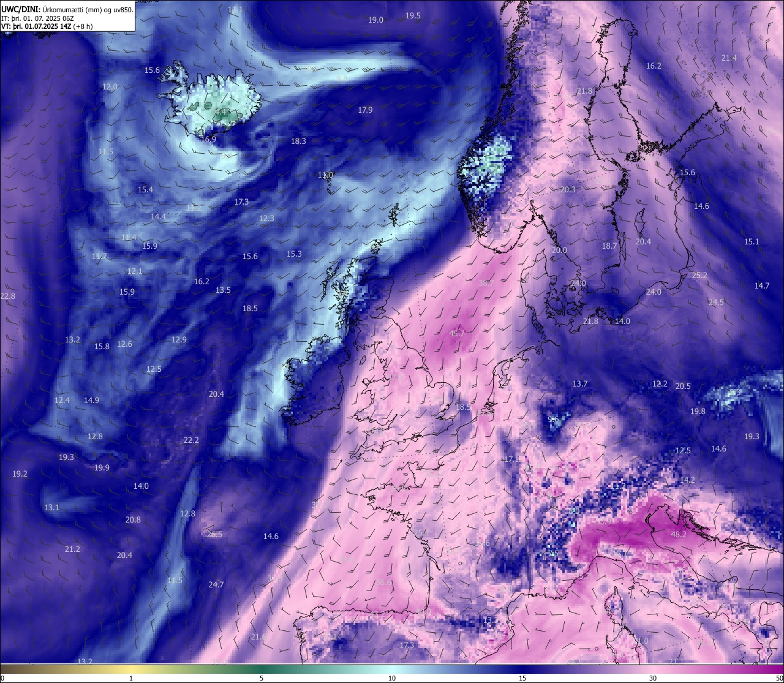
Task: Select the 20.3 value over Scandinavia
Action: [x=568, y=189]
